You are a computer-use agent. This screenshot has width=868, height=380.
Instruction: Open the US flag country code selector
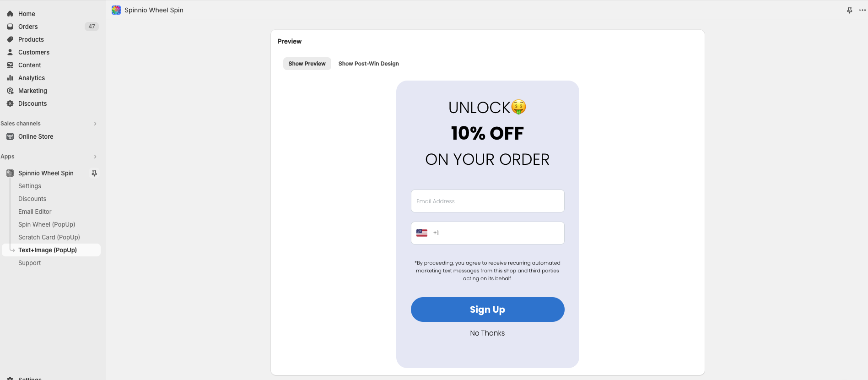tap(422, 233)
